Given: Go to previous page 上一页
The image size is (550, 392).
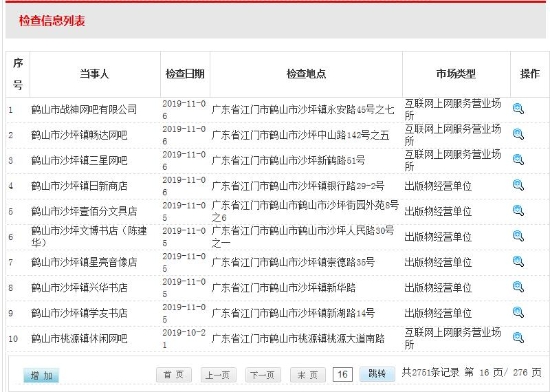Looking at the screenshot, I should (x=218, y=375).
